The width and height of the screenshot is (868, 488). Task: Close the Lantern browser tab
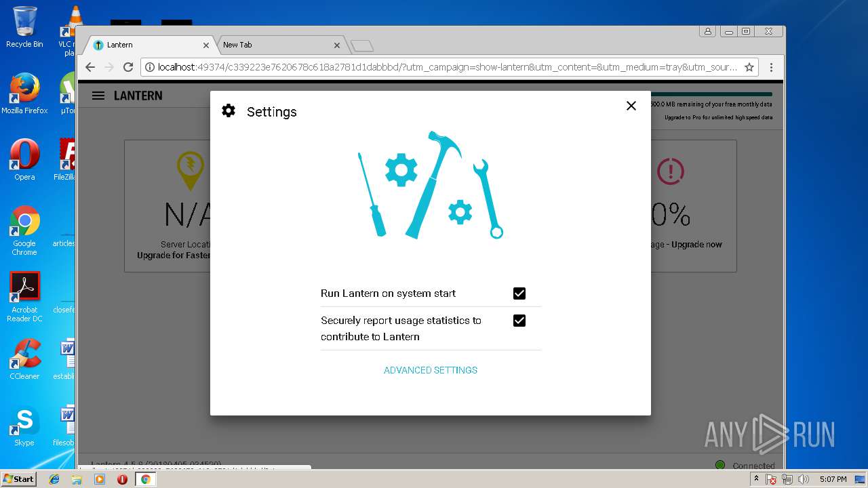[206, 45]
